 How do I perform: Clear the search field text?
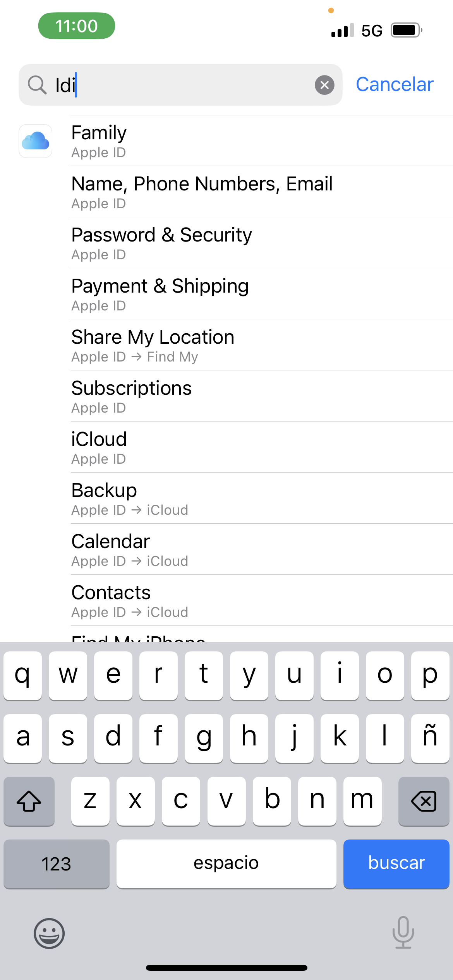(324, 85)
